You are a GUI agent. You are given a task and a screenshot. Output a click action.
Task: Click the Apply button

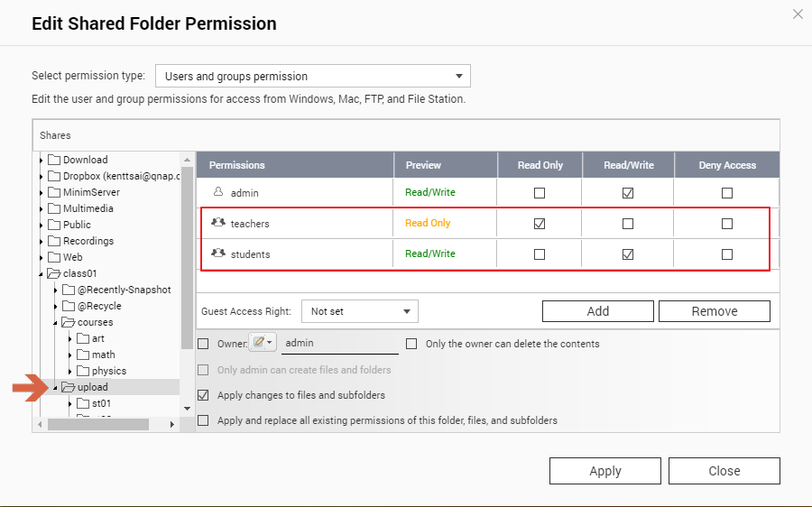pyautogui.click(x=604, y=471)
